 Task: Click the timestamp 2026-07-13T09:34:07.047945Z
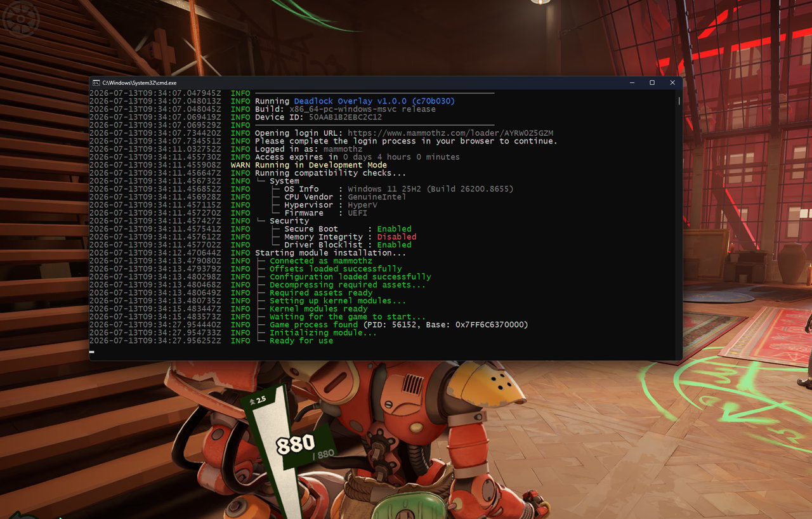coord(155,93)
